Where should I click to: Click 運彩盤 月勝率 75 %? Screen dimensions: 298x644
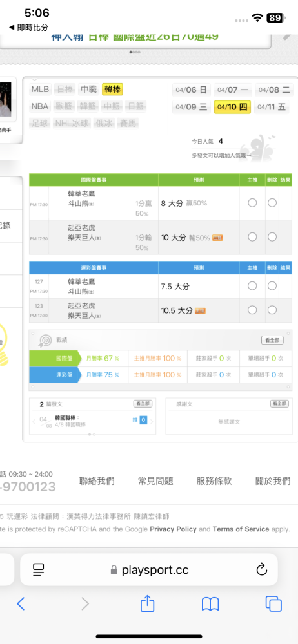click(103, 375)
